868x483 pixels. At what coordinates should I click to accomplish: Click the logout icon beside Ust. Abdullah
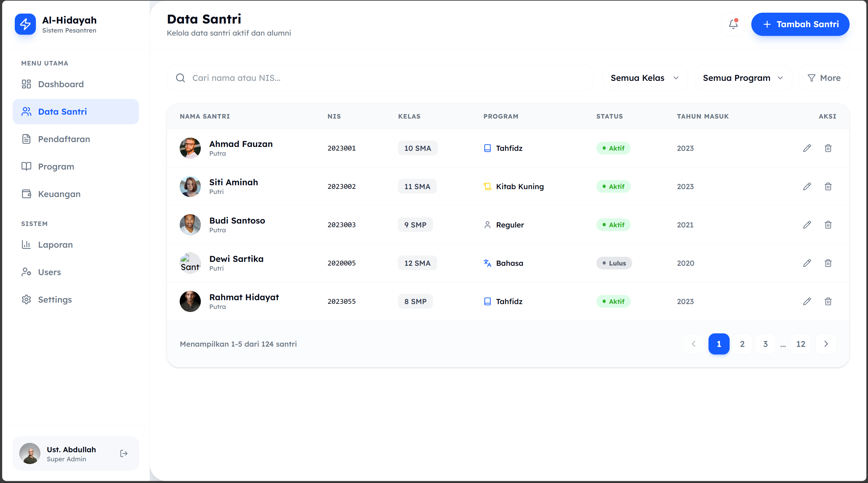pyautogui.click(x=124, y=453)
